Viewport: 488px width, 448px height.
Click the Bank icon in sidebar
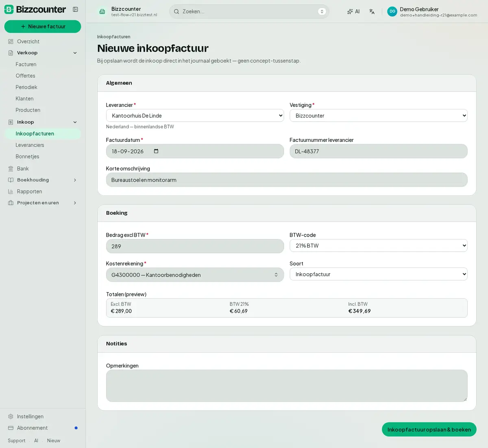(x=11, y=168)
